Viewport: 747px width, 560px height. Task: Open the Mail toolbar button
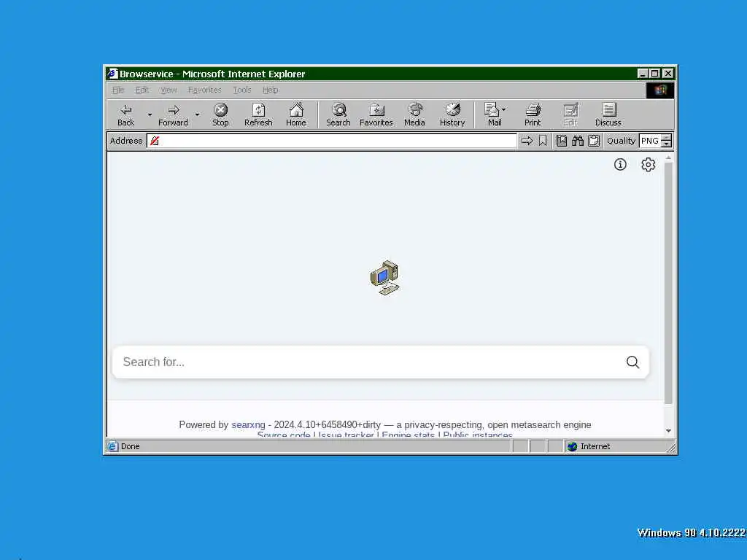pyautogui.click(x=495, y=114)
